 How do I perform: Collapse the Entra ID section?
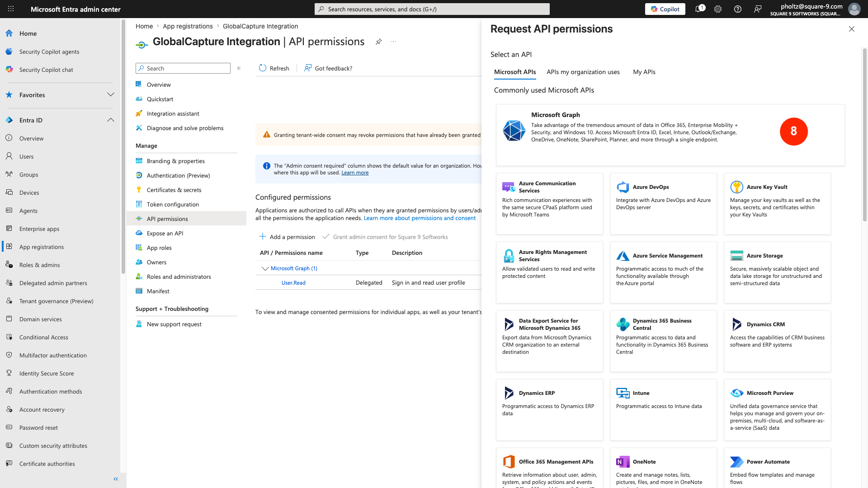[x=110, y=120]
